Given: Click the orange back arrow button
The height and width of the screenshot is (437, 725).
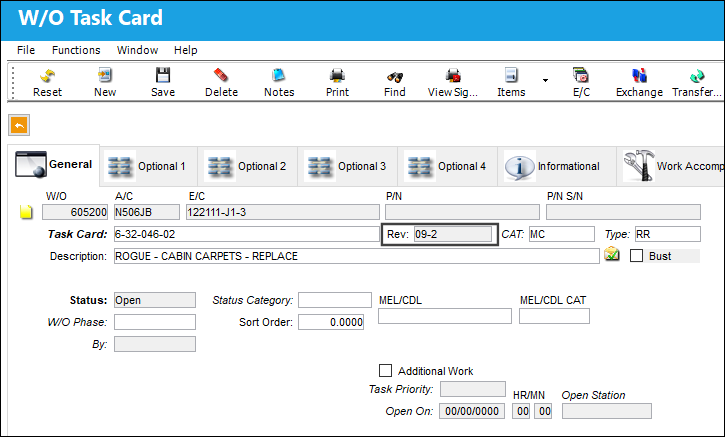Looking at the screenshot, I should [x=19, y=125].
